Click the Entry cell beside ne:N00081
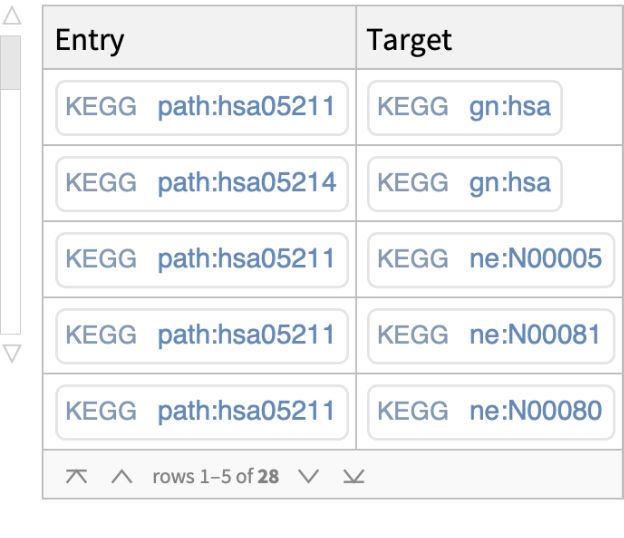Screen dimensions: 624x538 tap(202, 334)
